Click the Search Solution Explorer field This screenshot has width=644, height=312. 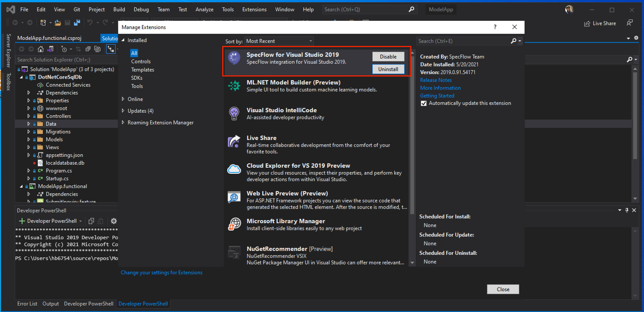point(66,60)
